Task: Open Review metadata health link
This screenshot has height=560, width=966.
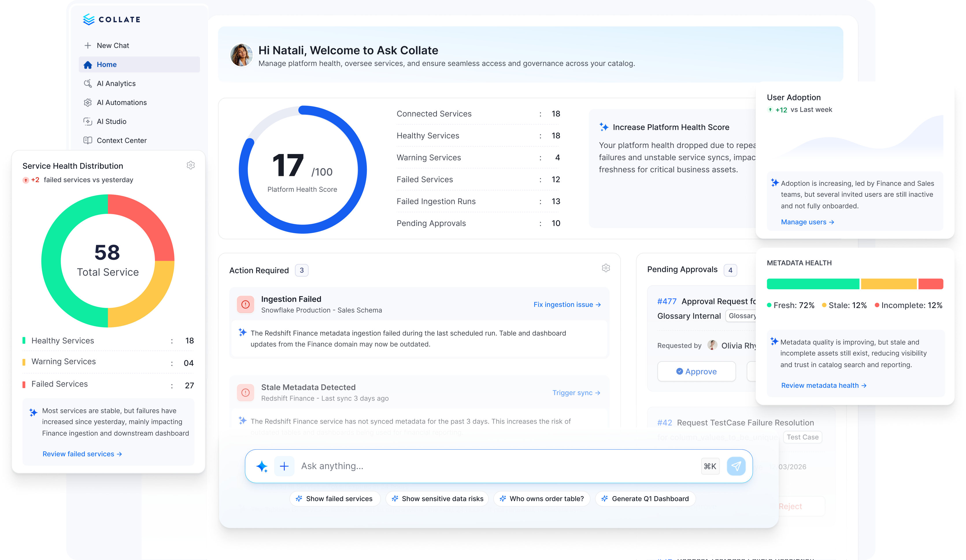Action: (x=823, y=385)
